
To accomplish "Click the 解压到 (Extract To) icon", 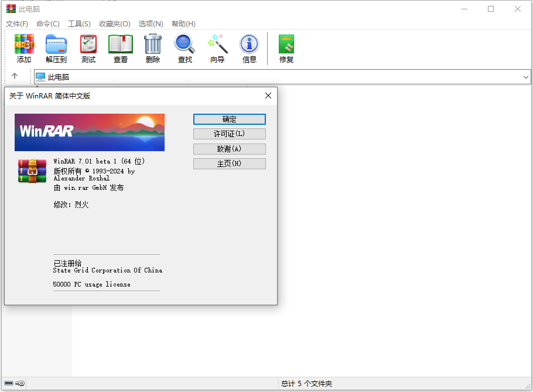I will [x=56, y=48].
